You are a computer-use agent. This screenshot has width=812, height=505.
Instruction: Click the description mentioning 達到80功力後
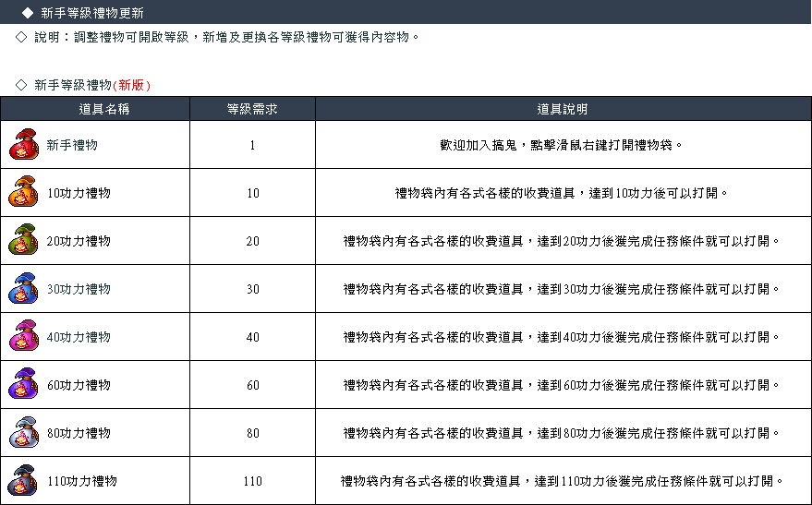click(562, 433)
